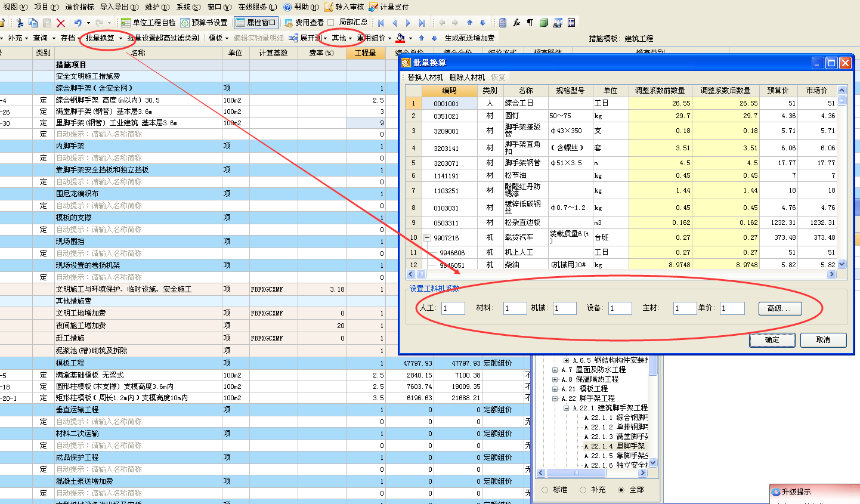The image size is (860, 504).
Task: Open 单位工程自检 self-check tool
Action: point(149,23)
